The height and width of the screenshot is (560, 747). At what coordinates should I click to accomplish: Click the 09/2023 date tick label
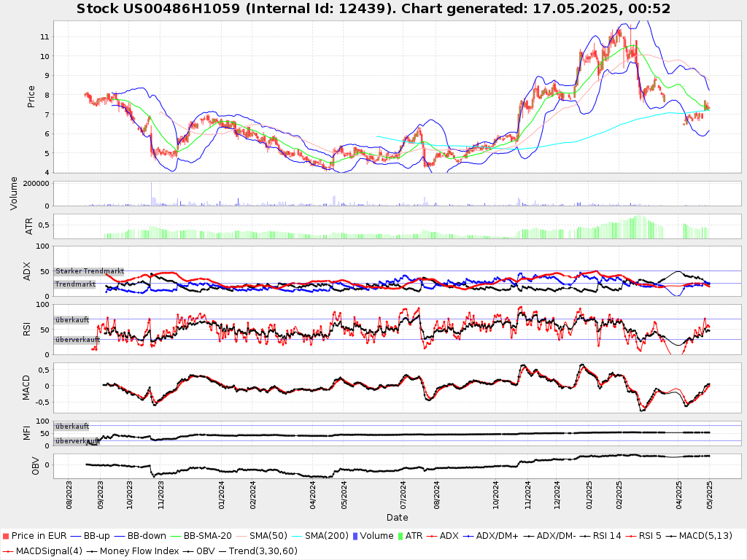coord(100,495)
